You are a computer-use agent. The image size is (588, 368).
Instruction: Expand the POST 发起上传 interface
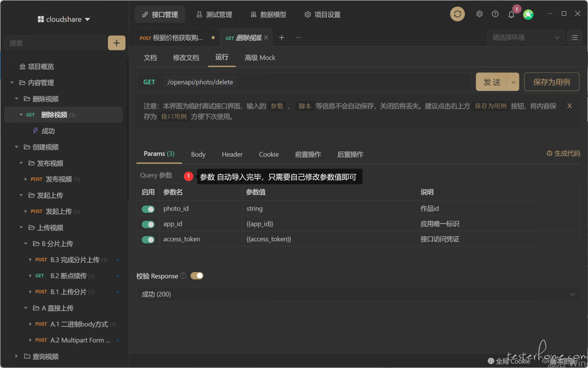tap(26, 211)
